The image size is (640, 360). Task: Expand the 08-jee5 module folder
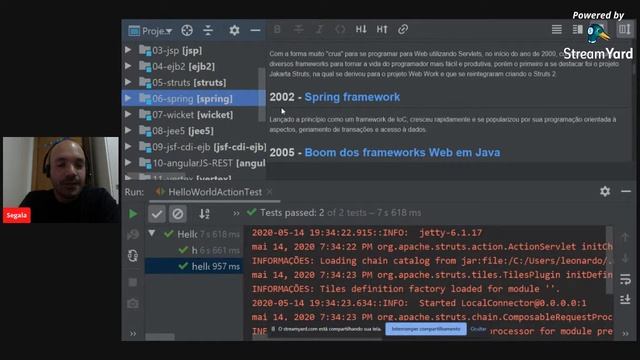(128, 131)
